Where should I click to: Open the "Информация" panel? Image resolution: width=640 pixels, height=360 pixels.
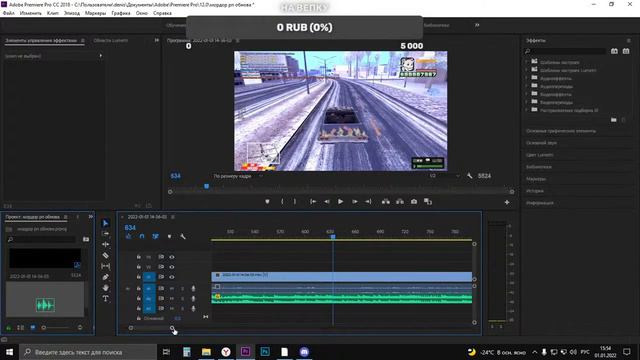(x=540, y=203)
